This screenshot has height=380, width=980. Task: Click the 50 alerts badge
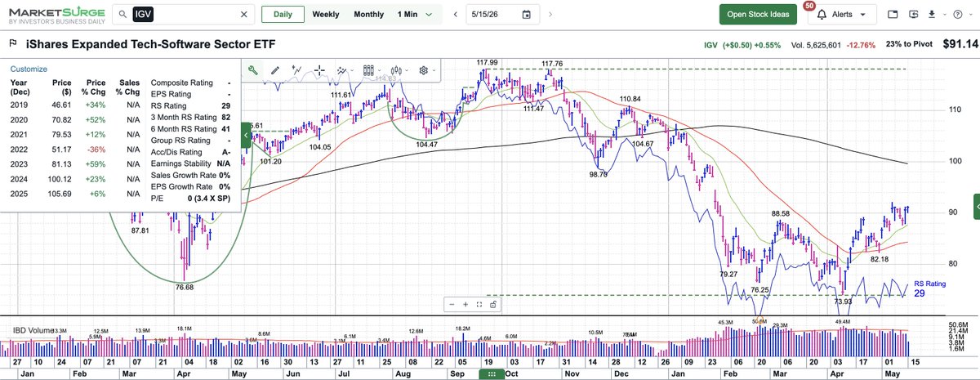click(809, 6)
